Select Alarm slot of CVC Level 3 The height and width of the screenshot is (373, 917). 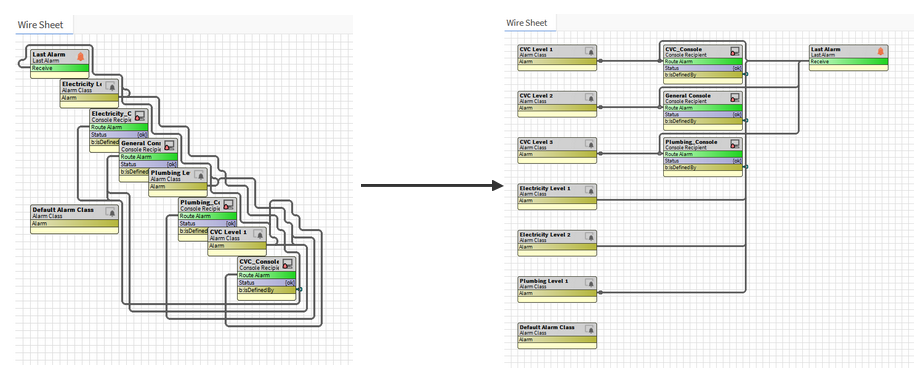pyautogui.click(x=557, y=154)
